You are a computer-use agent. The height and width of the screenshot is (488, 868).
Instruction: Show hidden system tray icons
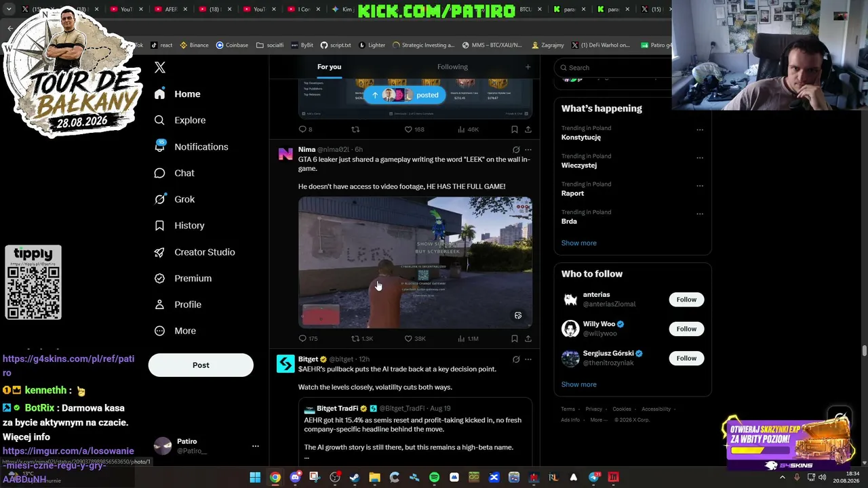point(783,478)
